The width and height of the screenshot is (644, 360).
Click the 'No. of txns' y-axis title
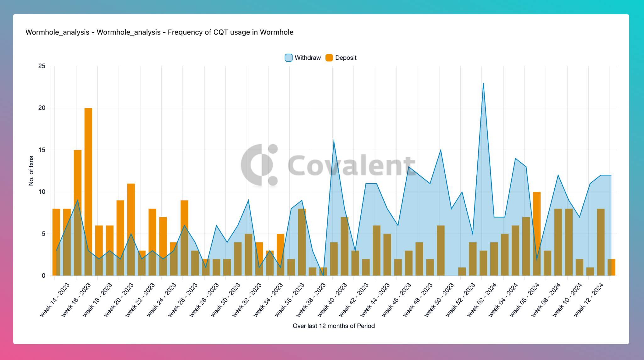(31, 171)
